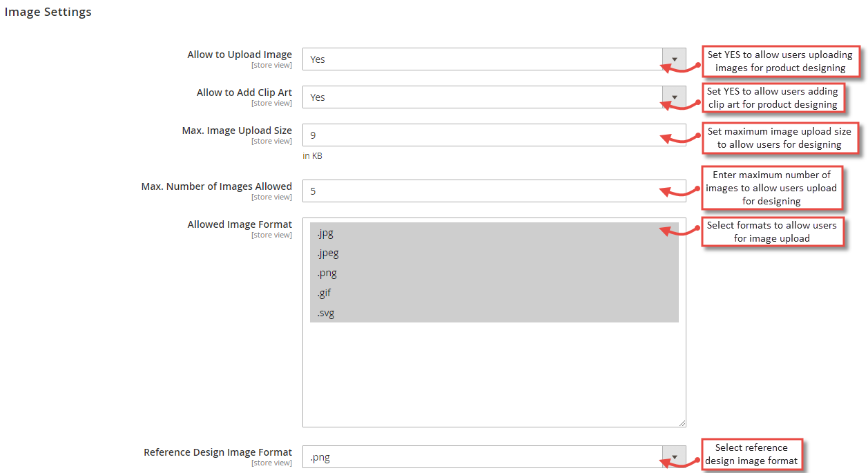Click empty area inside Allowed Image Format box
The width and height of the screenshot is (868, 473).
coord(494,373)
